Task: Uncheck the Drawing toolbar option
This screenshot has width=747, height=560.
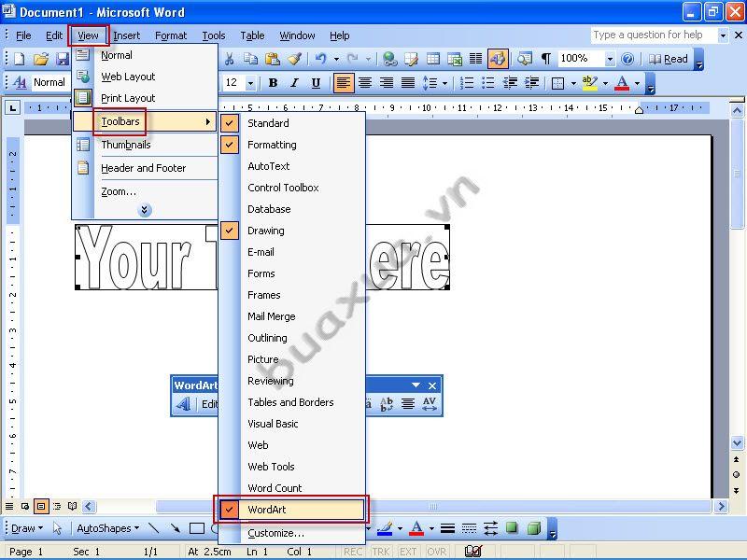Action: (291, 231)
